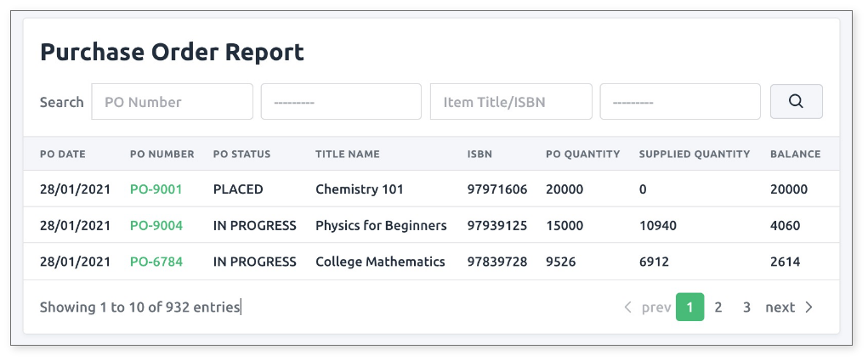
Task: Click the 'prev' pagination text
Action: coord(656,307)
